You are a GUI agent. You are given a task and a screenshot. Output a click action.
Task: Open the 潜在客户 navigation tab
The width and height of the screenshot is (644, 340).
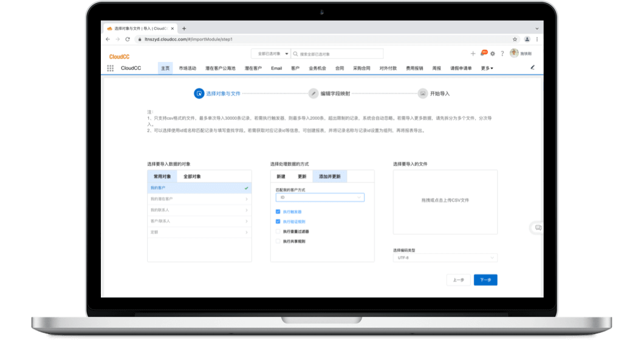point(253,68)
